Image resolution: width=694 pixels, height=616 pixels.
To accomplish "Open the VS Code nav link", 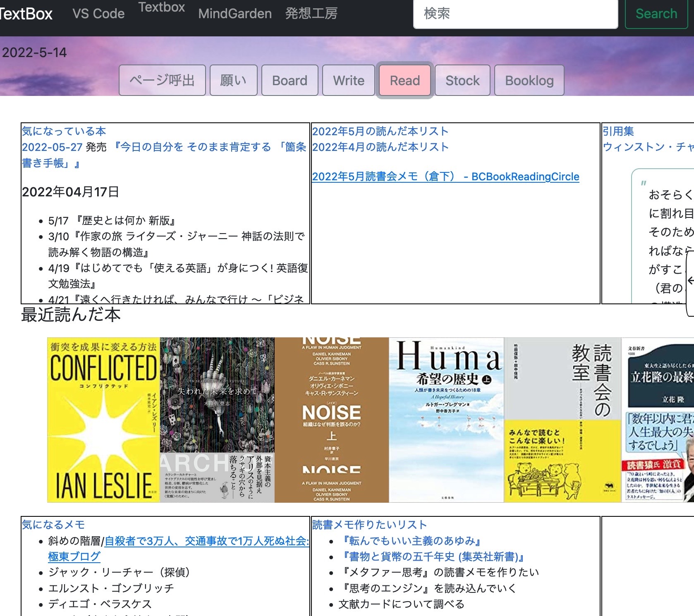I will (98, 14).
